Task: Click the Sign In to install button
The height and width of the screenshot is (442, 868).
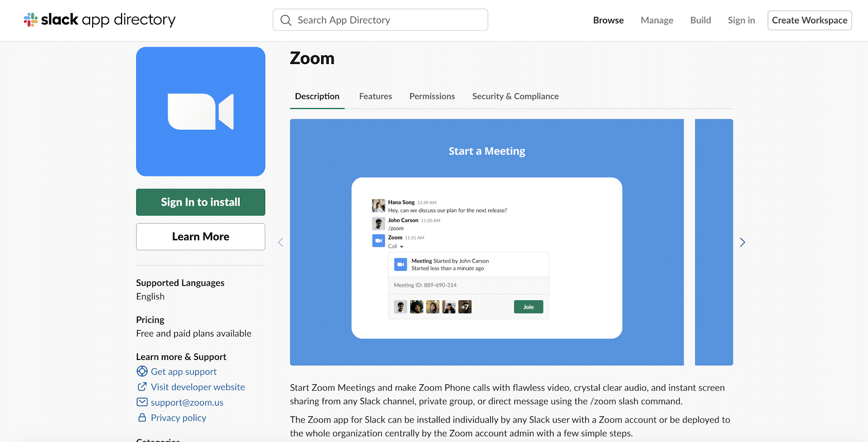Action: 201,202
